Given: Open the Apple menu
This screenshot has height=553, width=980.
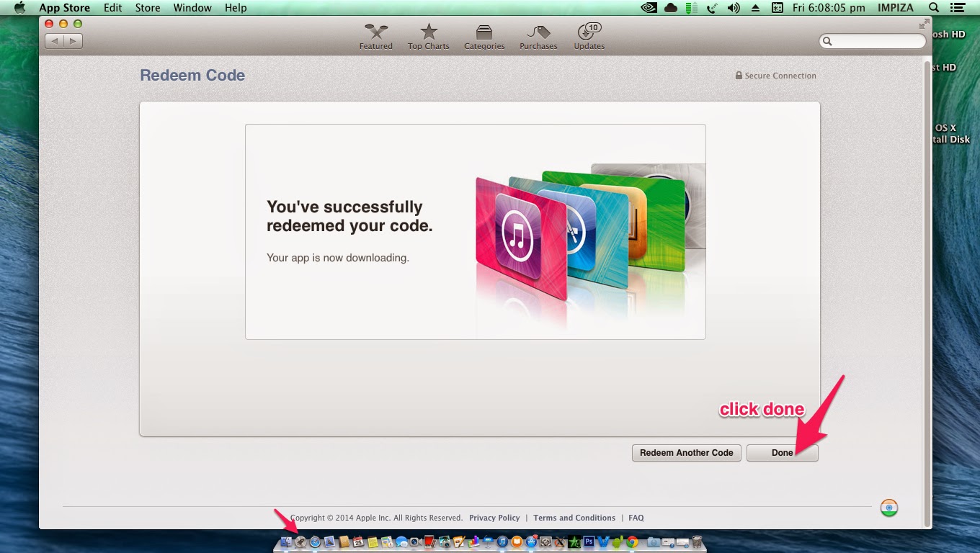Looking at the screenshot, I should pos(19,8).
